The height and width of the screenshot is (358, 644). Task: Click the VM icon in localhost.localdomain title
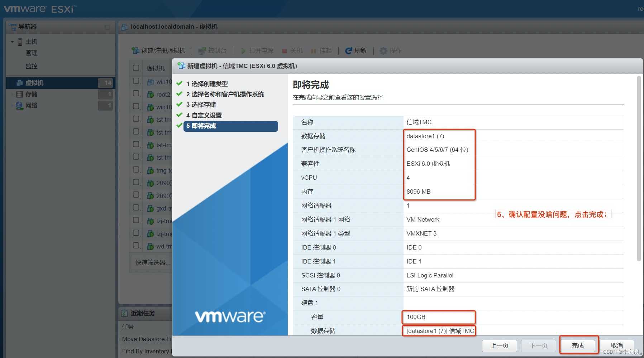(125, 27)
